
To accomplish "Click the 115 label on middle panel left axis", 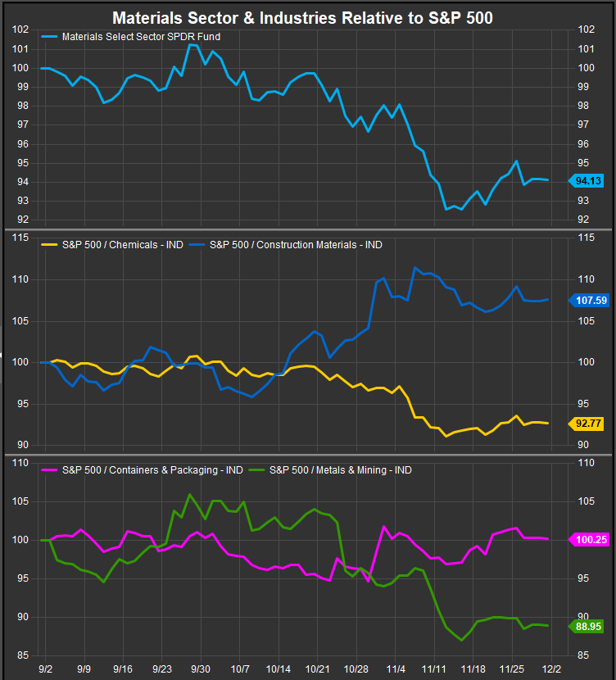I will [x=20, y=238].
